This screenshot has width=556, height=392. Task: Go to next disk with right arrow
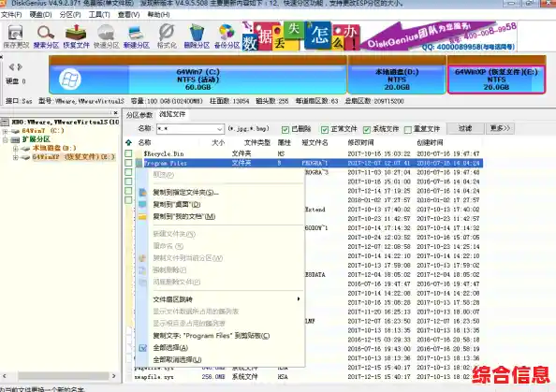point(20,67)
